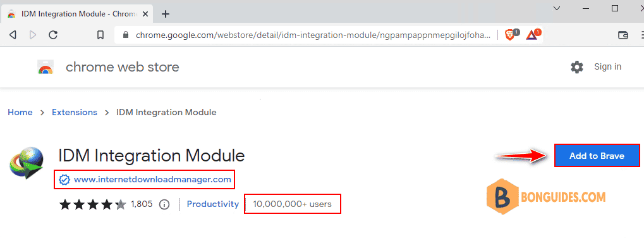Open a new tab
Viewport: 644px width, 238px height.
click(x=165, y=14)
